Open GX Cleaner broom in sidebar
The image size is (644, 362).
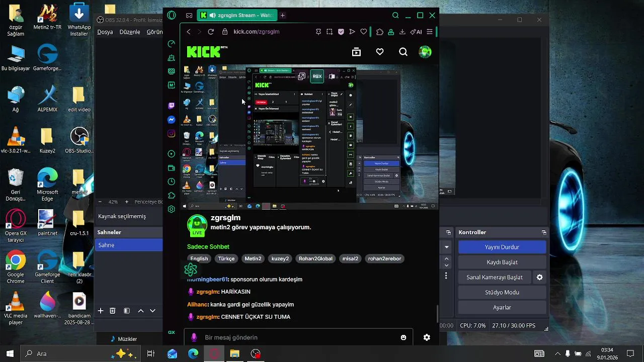[x=172, y=58]
